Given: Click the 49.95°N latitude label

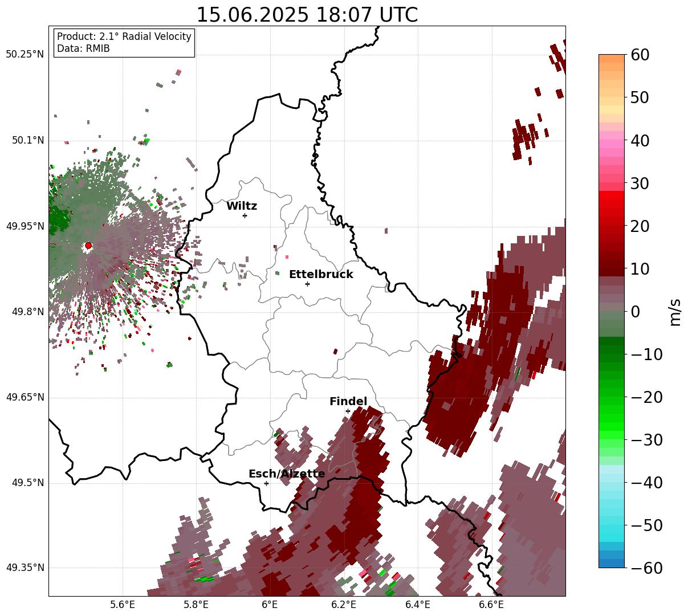Looking at the screenshot, I should 25,226.
